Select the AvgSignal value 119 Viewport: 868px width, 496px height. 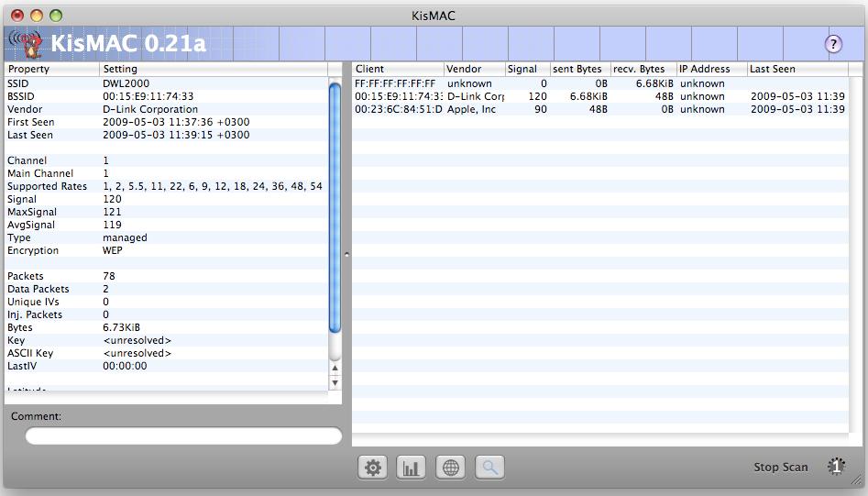tap(112, 225)
